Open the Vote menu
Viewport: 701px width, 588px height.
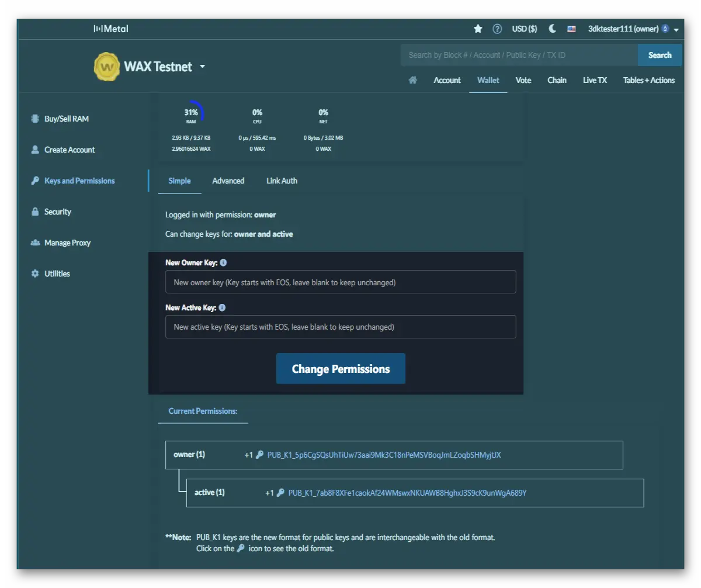pyautogui.click(x=523, y=80)
